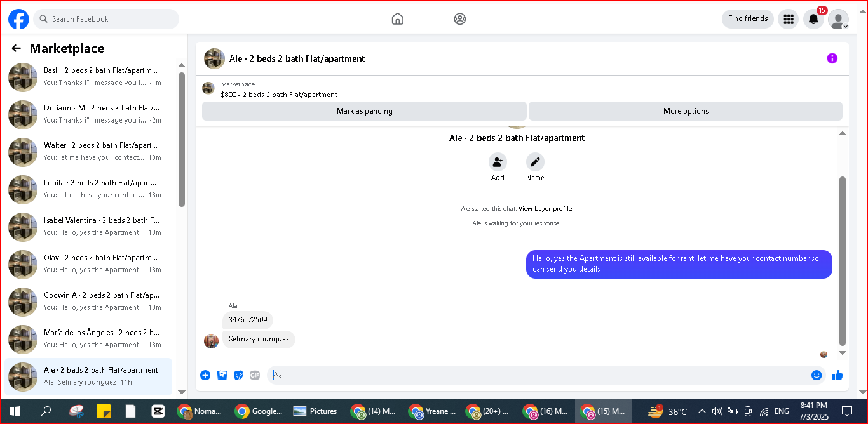The width and height of the screenshot is (868, 424).
Task: Open Doriannis M conversation
Action: [88, 114]
